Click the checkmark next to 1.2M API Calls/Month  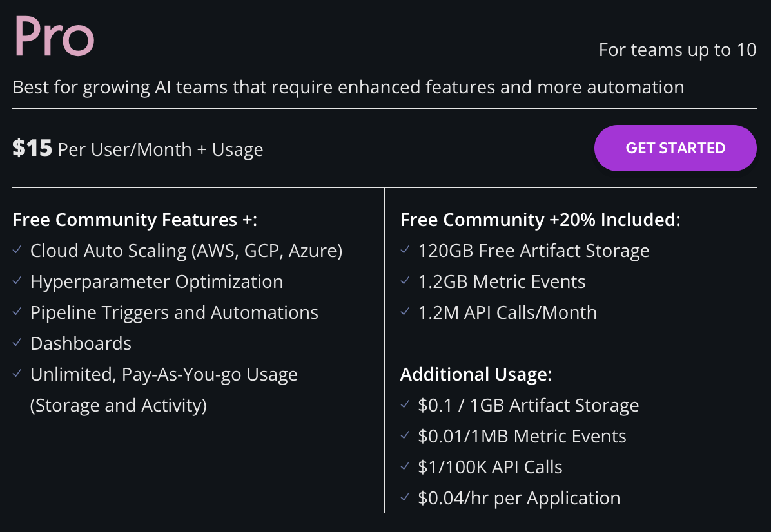point(405,312)
